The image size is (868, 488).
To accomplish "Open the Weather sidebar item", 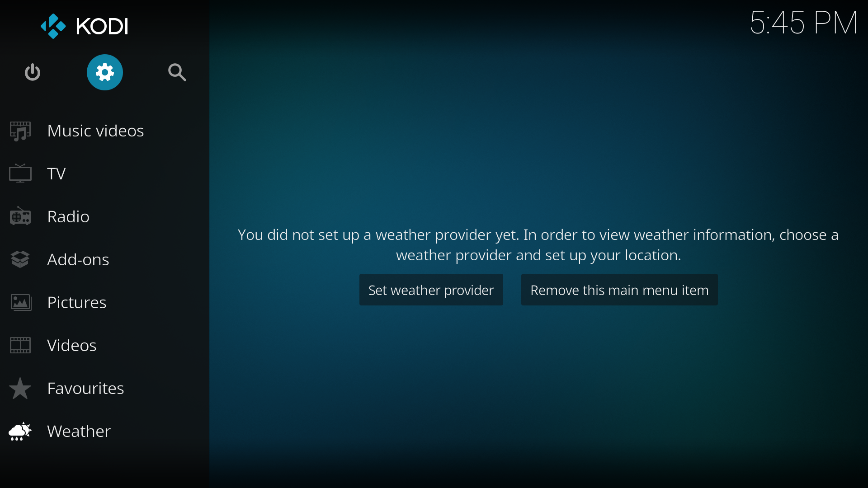I will click(79, 431).
